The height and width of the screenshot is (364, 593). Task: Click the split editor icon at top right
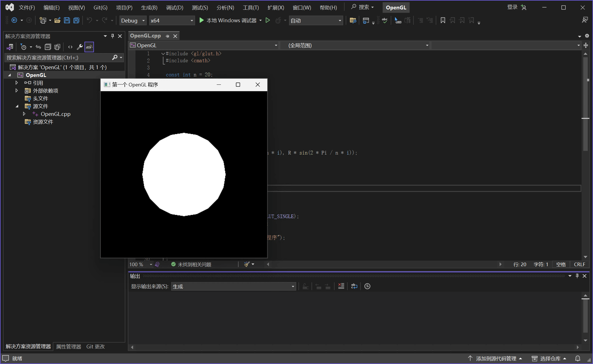[x=586, y=45]
